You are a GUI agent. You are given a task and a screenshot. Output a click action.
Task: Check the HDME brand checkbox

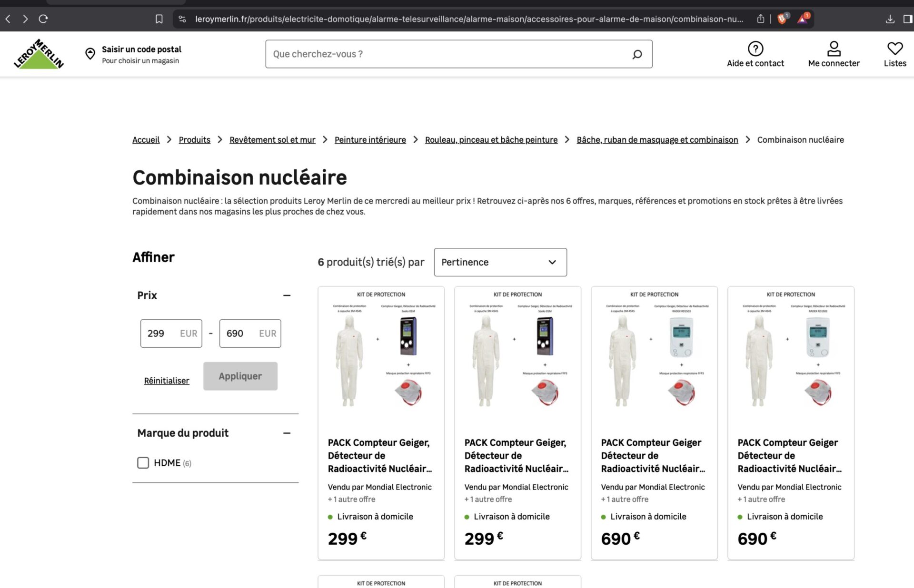(x=143, y=463)
